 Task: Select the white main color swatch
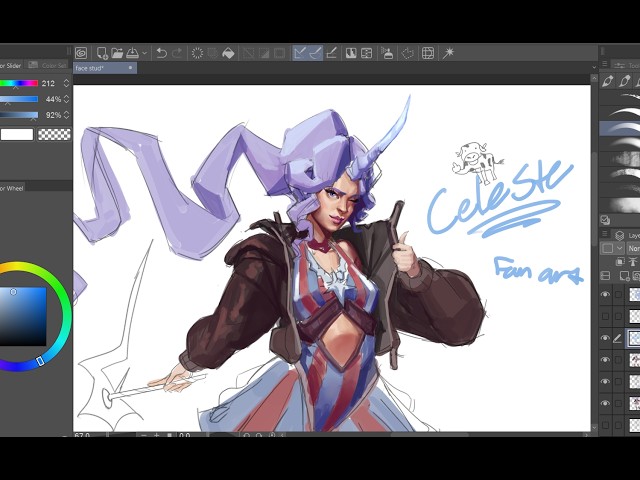17,134
